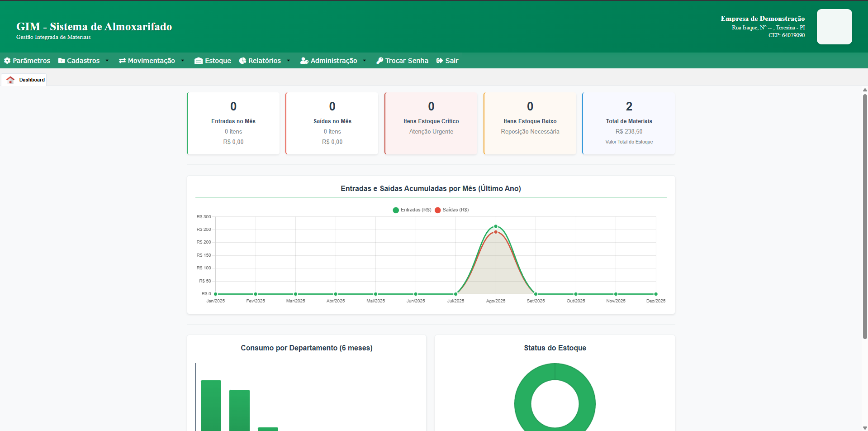The image size is (868, 431).
Task: Click the green Entradas legend color dot
Action: 396,210
